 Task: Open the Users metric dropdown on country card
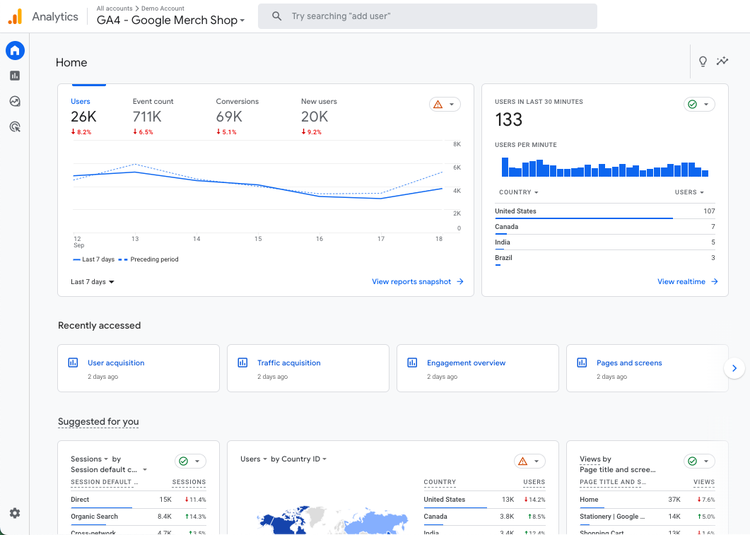pos(254,459)
